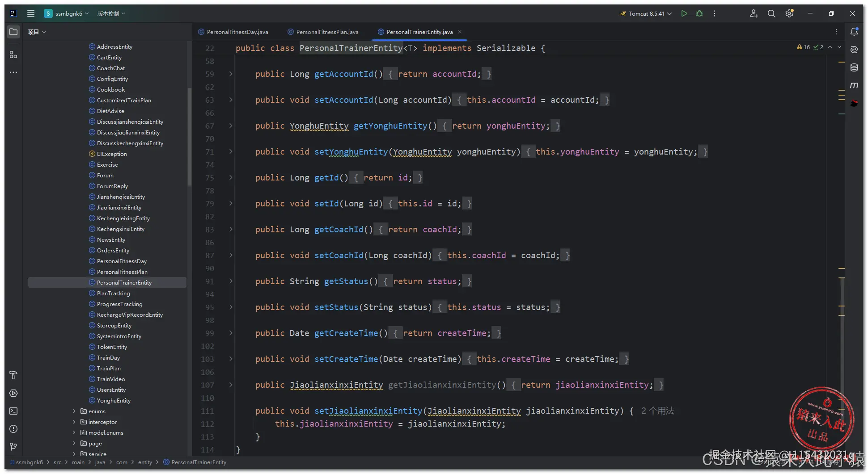Click the entity breadcrumb
The image size is (868, 474).
(145, 462)
